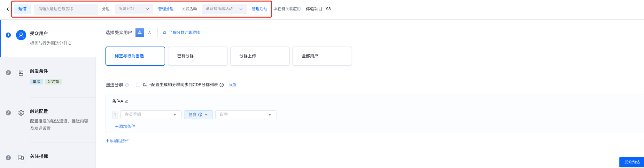Expand the 请选择所属活动 dropdown

click(x=224, y=9)
